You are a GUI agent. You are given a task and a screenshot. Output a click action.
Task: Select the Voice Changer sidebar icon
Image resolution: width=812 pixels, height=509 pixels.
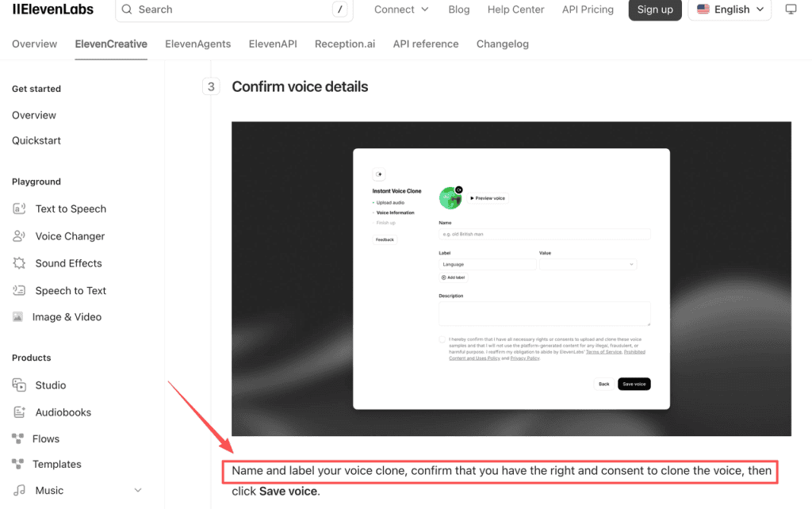click(x=19, y=236)
